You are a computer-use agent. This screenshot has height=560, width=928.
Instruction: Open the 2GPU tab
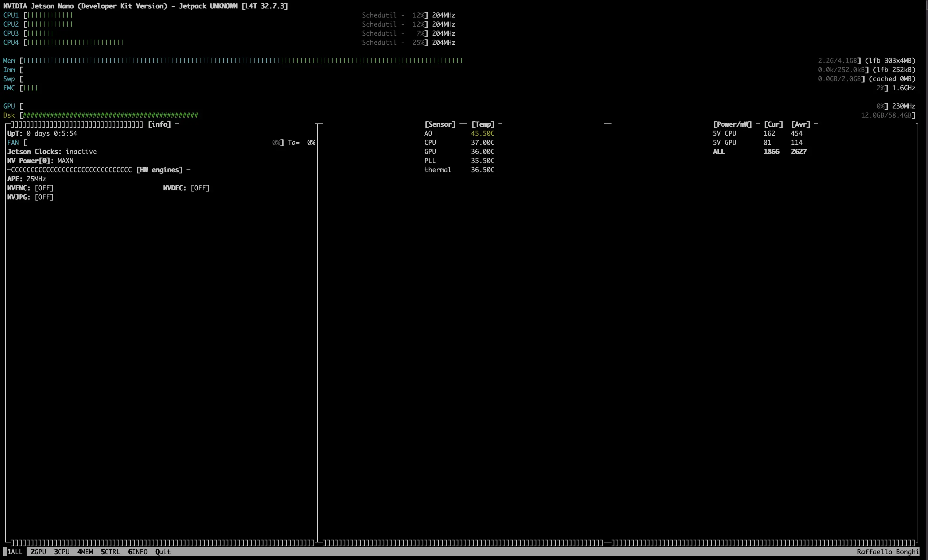38,552
